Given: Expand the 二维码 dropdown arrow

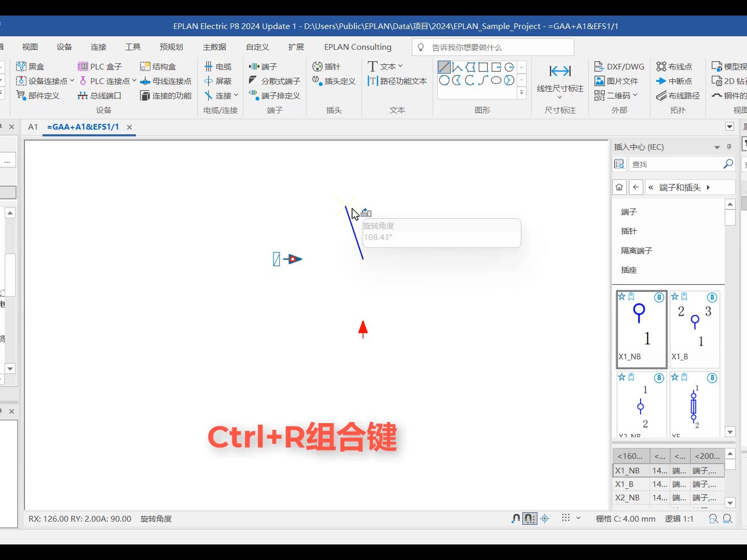Looking at the screenshot, I should 635,95.
